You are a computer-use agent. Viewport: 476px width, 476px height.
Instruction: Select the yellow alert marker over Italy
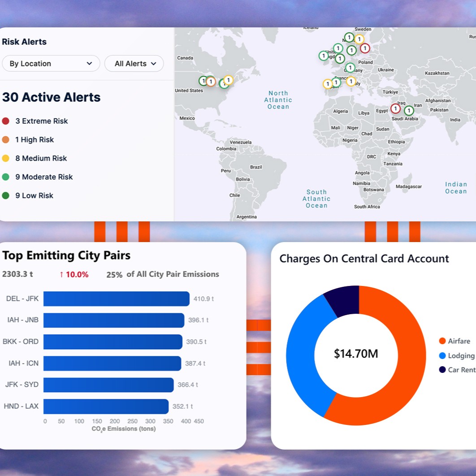(351, 82)
